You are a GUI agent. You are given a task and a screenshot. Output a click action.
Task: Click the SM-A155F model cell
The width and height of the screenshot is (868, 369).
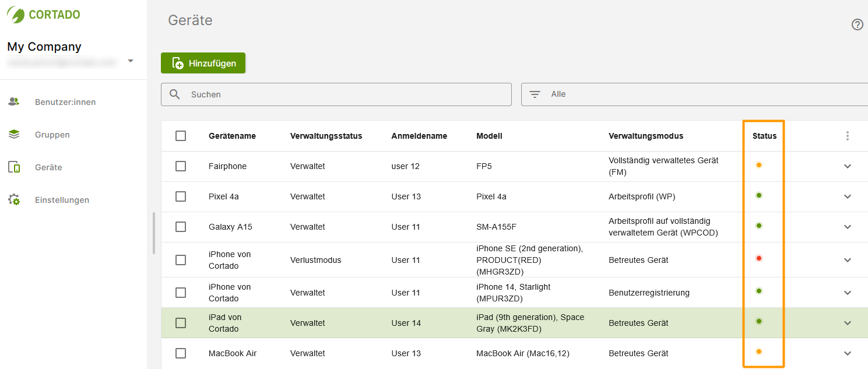click(x=497, y=227)
